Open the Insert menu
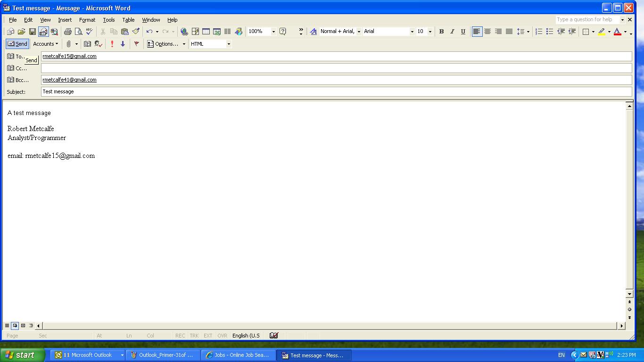Viewport: 644px width, 362px height. click(x=65, y=20)
